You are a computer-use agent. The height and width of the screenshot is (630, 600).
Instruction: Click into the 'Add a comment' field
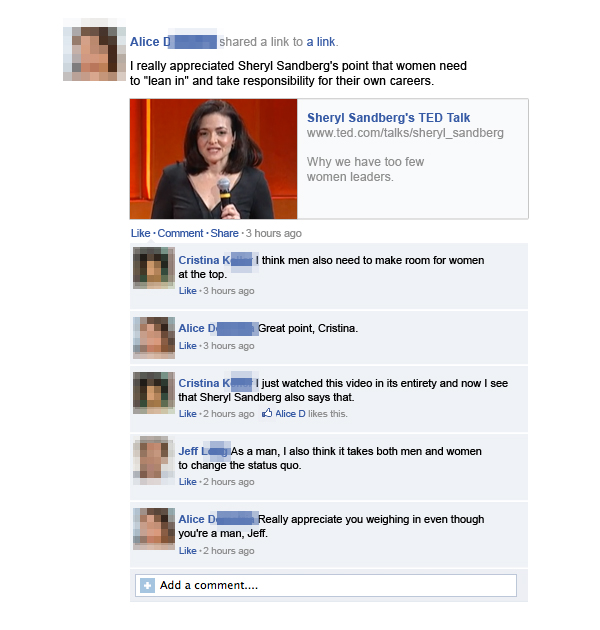point(326,585)
